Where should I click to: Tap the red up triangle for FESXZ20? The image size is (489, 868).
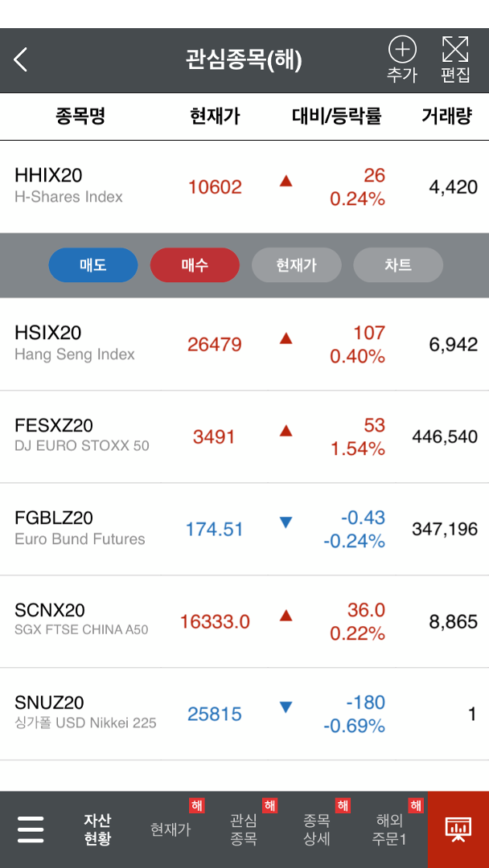pos(286,430)
